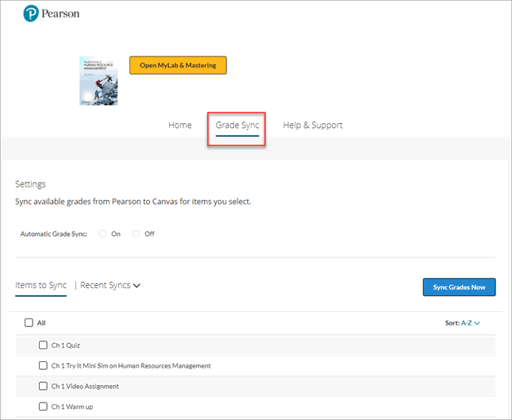Expand the Recent Syncs dropdown
Screen dimensions: 512x420
[110, 286]
